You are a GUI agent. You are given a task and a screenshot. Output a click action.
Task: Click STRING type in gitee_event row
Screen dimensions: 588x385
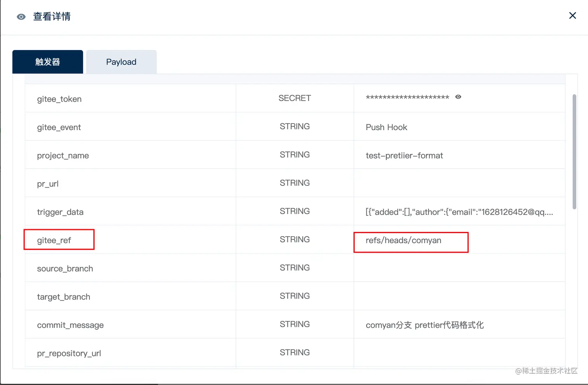[295, 127]
